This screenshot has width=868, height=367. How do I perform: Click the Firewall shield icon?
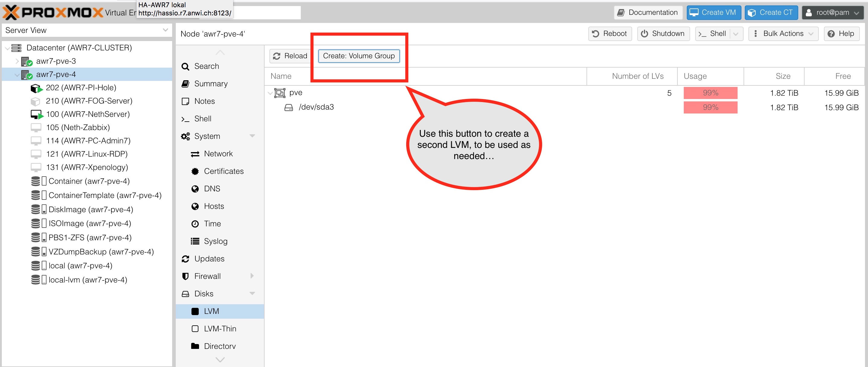click(185, 276)
